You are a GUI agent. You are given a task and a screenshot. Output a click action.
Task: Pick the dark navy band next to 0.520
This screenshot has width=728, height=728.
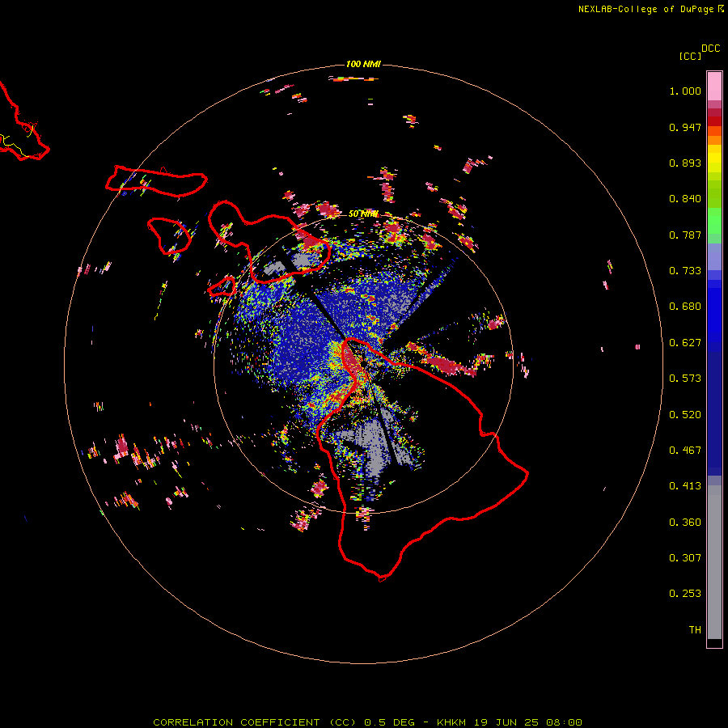click(714, 413)
